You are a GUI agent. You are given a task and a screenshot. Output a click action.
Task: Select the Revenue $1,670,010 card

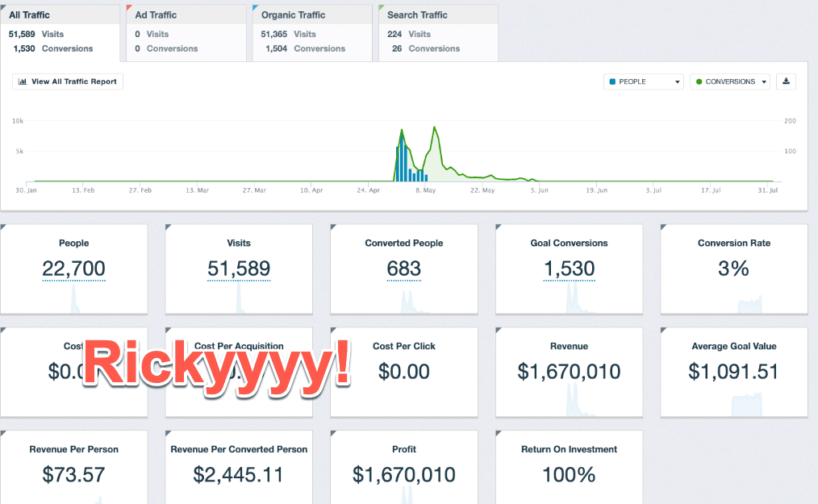pos(570,372)
